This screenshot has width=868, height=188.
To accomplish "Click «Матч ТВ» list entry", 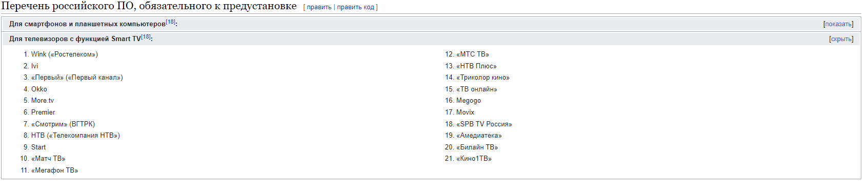I will [48, 159].
